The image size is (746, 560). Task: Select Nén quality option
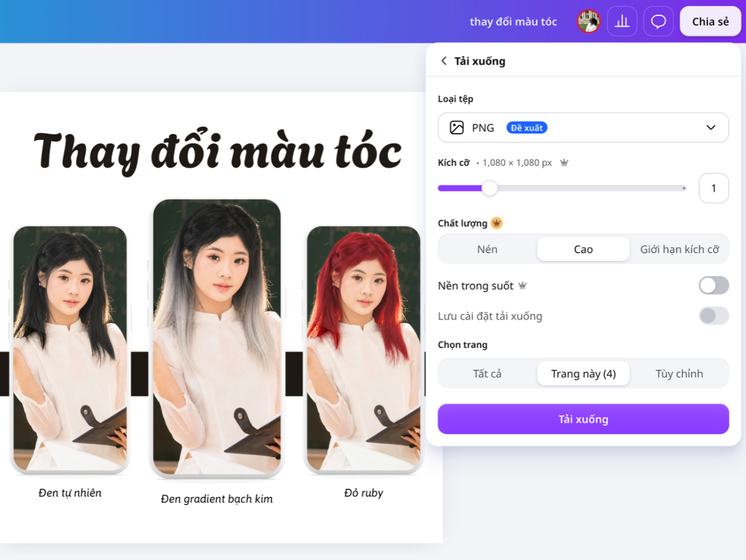tap(487, 249)
